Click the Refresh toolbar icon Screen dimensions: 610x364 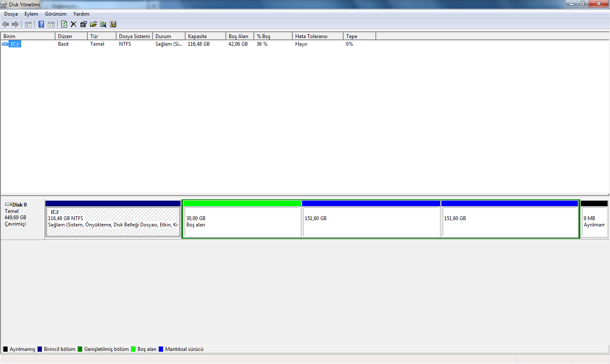[x=64, y=25]
